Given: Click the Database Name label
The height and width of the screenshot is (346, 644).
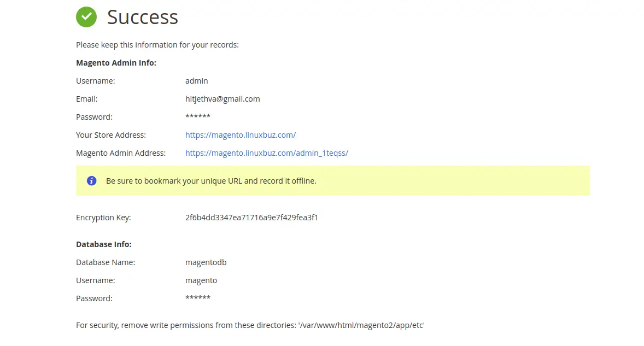Looking at the screenshot, I should pyautogui.click(x=106, y=262).
